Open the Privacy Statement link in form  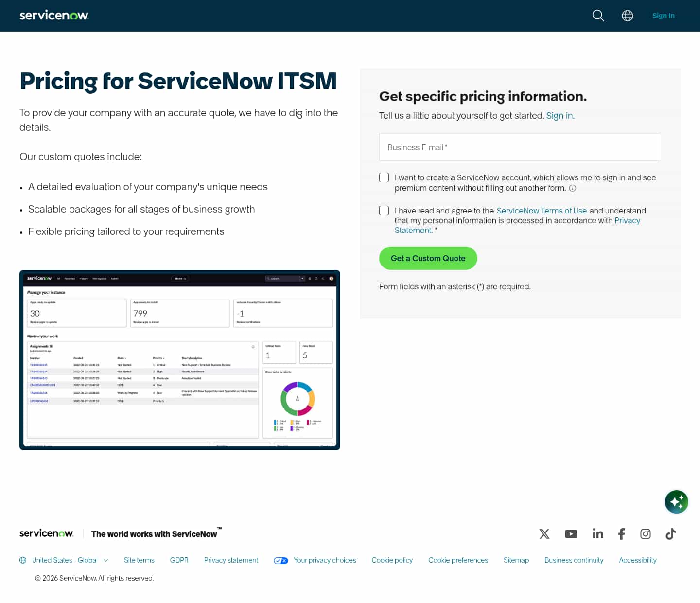point(517,225)
